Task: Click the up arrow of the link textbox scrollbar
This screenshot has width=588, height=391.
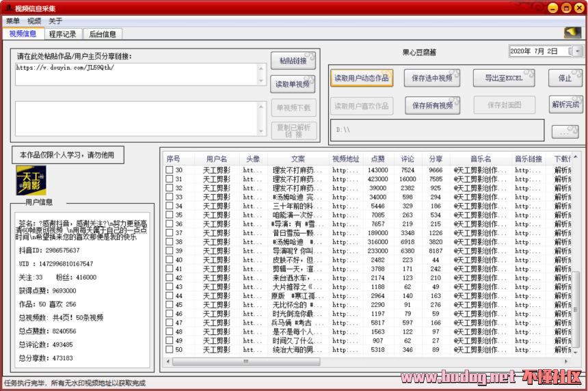Action: click(x=261, y=68)
